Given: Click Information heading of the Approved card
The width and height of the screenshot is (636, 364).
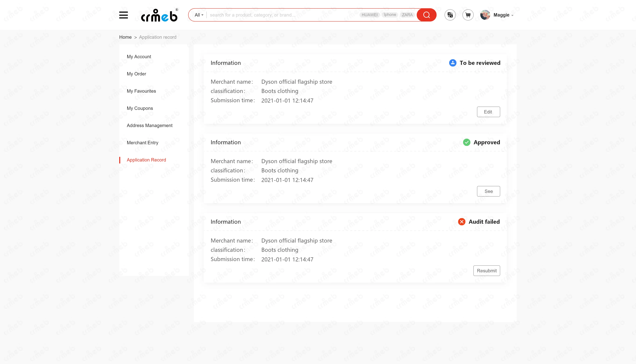Looking at the screenshot, I should (226, 142).
